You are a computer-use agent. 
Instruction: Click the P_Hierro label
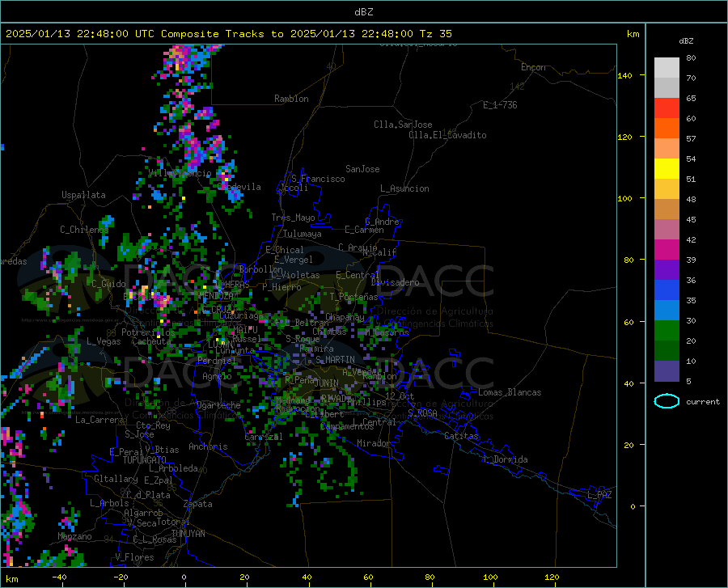click(x=281, y=287)
